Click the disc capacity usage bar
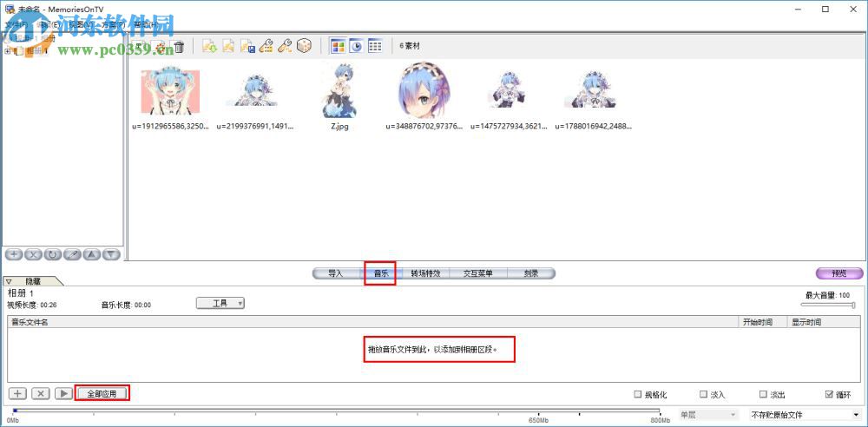The height and width of the screenshot is (427, 868). [336, 411]
